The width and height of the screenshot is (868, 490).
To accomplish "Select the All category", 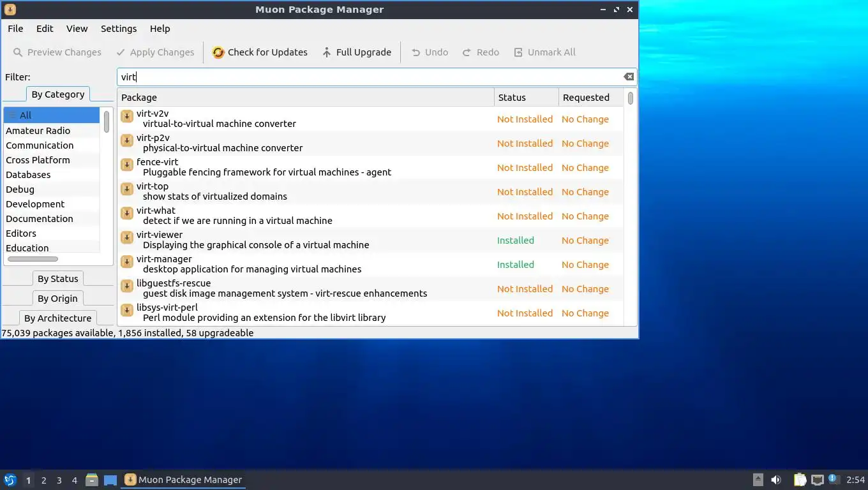I will [52, 115].
